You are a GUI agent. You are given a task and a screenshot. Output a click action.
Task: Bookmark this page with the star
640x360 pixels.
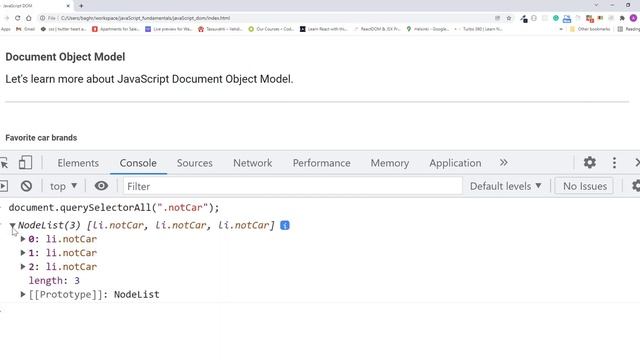point(509,18)
